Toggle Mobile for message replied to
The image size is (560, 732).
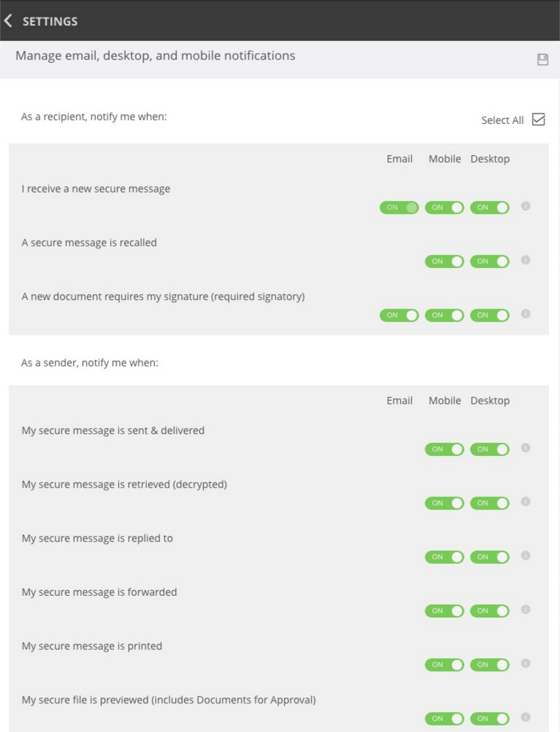pyautogui.click(x=445, y=557)
